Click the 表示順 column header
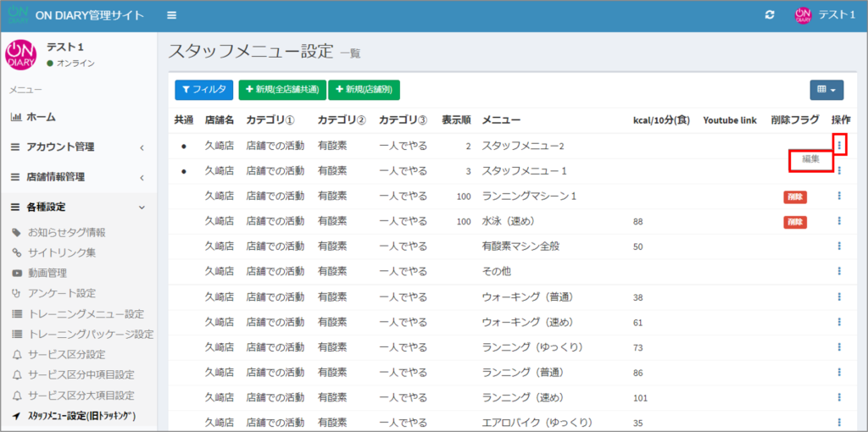 click(x=456, y=120)
